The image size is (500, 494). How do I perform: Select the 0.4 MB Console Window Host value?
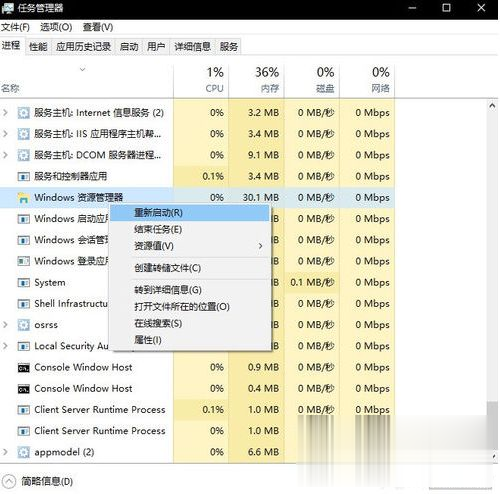pyautogui.click(x=263, y=389)
